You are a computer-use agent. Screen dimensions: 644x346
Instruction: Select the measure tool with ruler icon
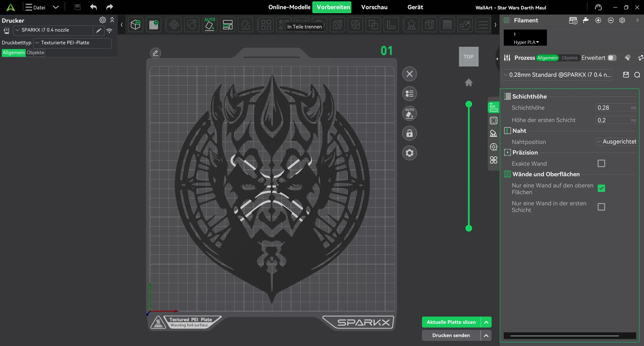pyautogui.click(x=391, y=25)
